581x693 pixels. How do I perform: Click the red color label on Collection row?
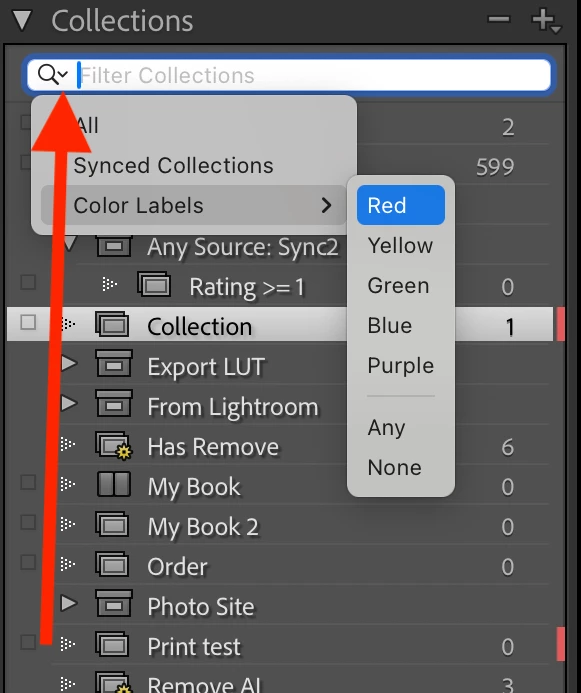coord(561,324)
